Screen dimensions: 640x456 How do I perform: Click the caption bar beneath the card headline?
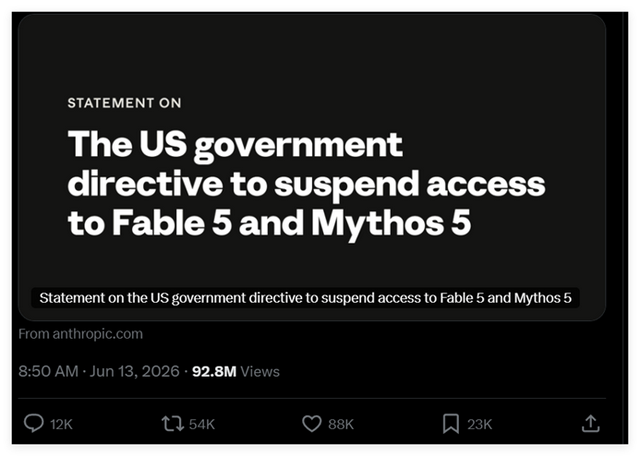coord(305,298)
